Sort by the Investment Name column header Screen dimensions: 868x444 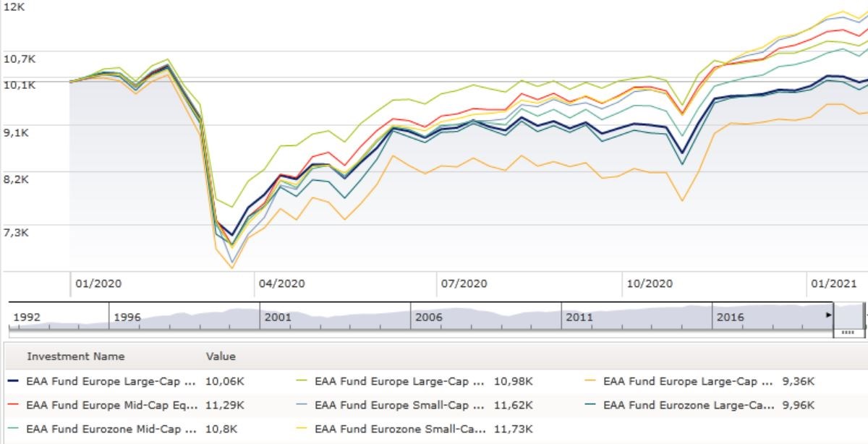pyautogui.click(x=75, y=357)
